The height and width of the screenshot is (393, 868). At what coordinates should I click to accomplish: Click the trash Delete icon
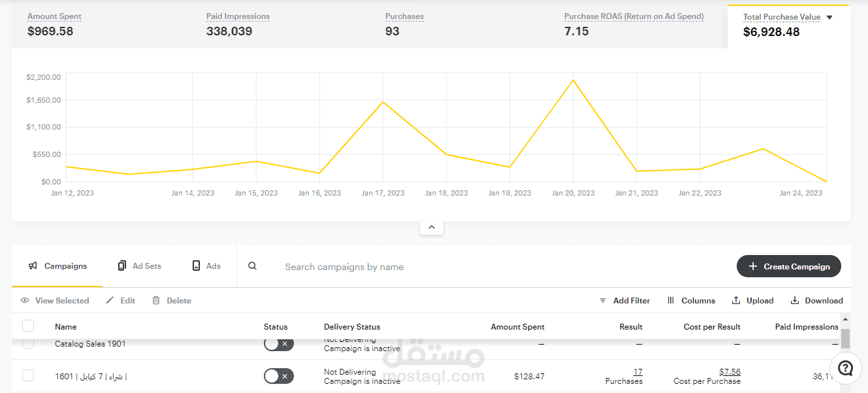pyautogui.click(x=156, y=300)
